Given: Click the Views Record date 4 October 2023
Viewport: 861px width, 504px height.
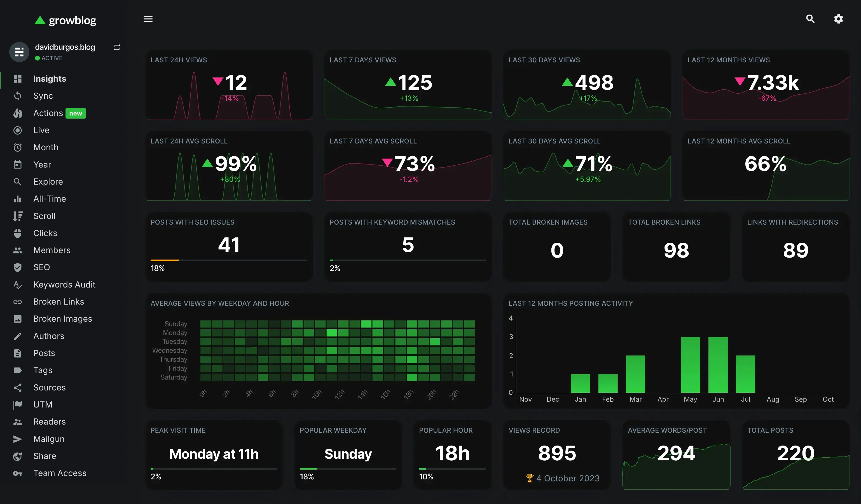Looking at the screenshot, I should click(x=568, y=478).
